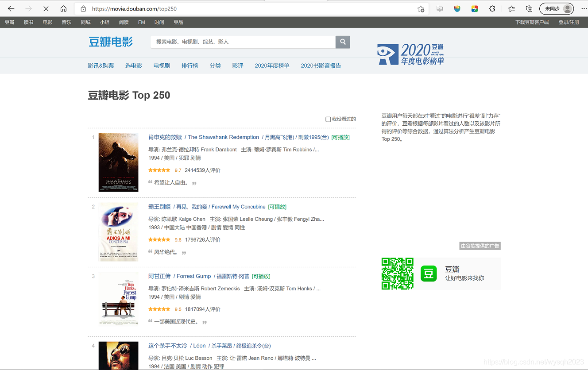Open 同城 in the top bar
Image resolution: width=588 pixels, height=370 pixels.
pos(86,22)
